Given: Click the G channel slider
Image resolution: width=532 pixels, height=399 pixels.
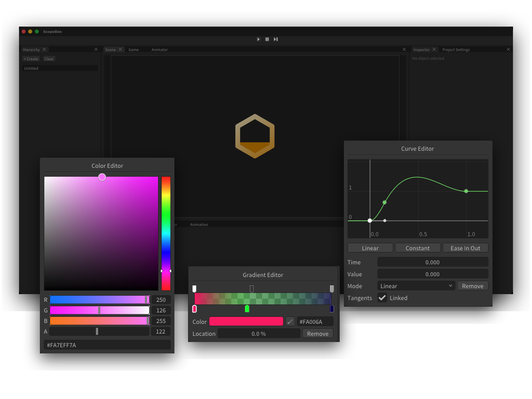Looking at the screenshot, I should coord(100,310).
